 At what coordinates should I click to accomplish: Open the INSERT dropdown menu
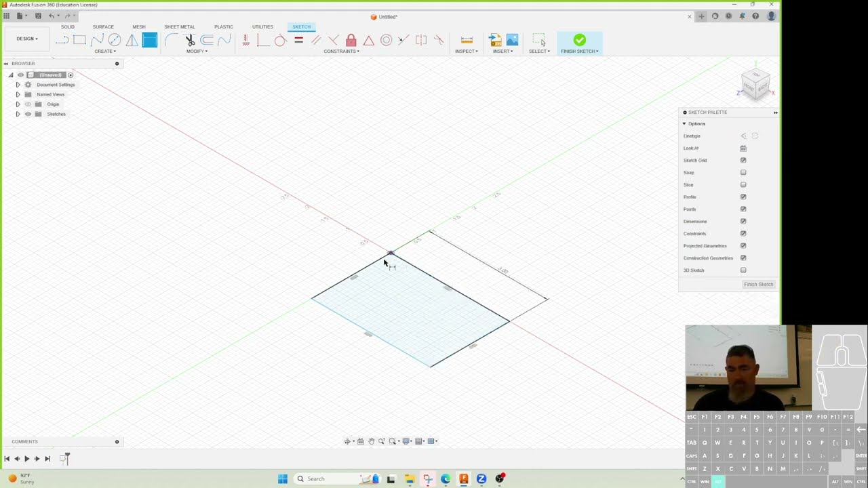click(502, 52)
